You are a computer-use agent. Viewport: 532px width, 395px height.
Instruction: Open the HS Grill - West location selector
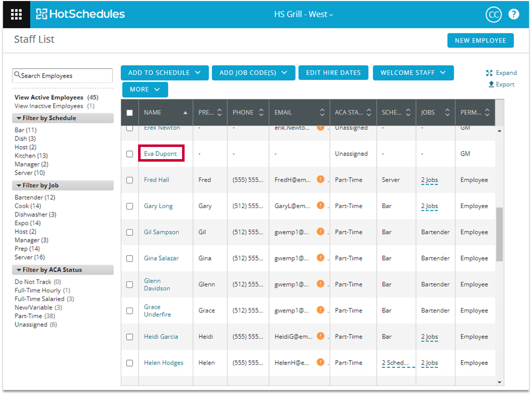[x=303, y=14]
